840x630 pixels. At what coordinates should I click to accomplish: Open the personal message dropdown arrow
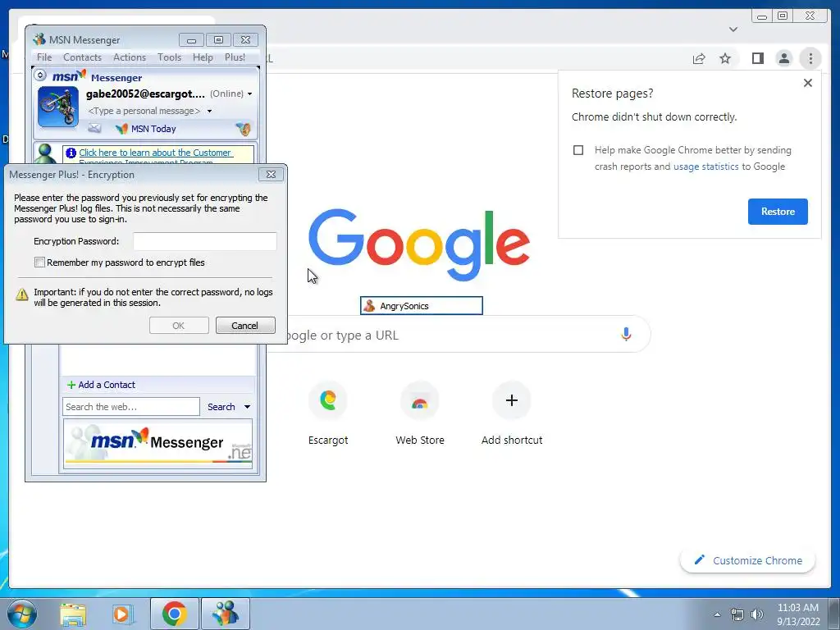pyautogui.click(x=209, y=111)
